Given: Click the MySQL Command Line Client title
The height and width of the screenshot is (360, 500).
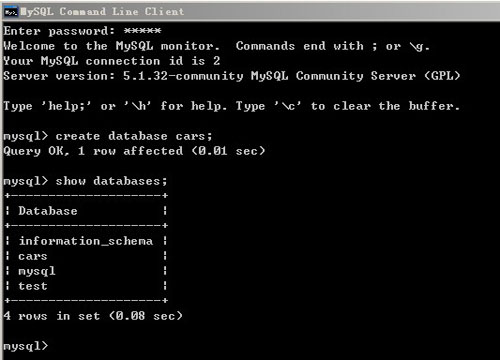Looking at the screenshot, I should pos(102,12).
